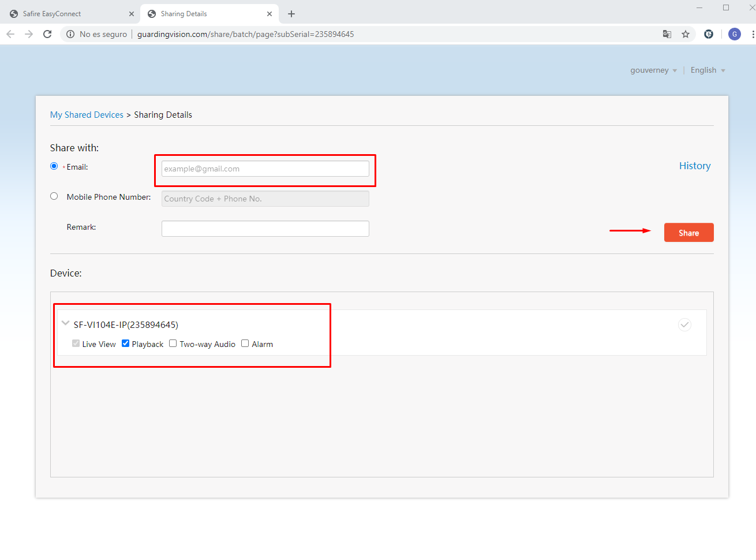Switch to the Safire EasyConnect tab

click(72, 14)
